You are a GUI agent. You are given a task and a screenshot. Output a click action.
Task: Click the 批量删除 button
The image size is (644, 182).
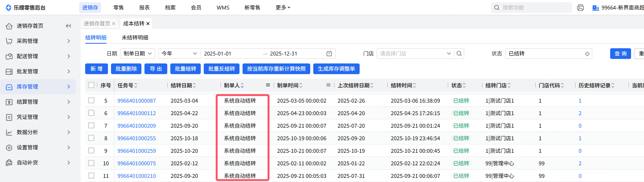click(126, 69)
